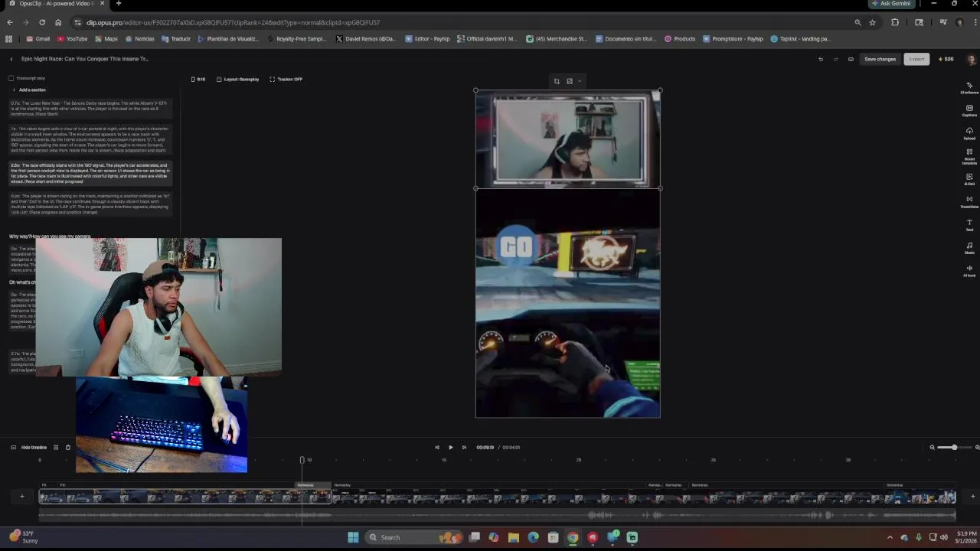
Task: Skip to next section
Action: tap(464, 447)
